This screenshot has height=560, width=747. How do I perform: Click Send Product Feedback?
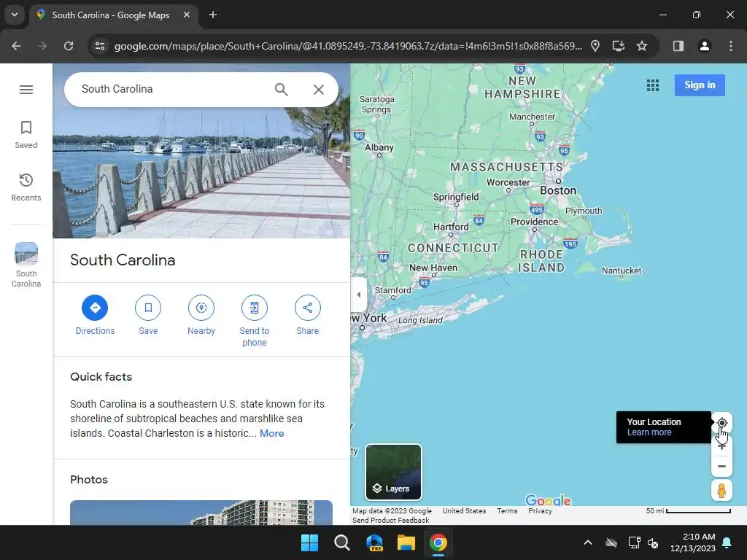pyautogui.click(x=391, y=520)
